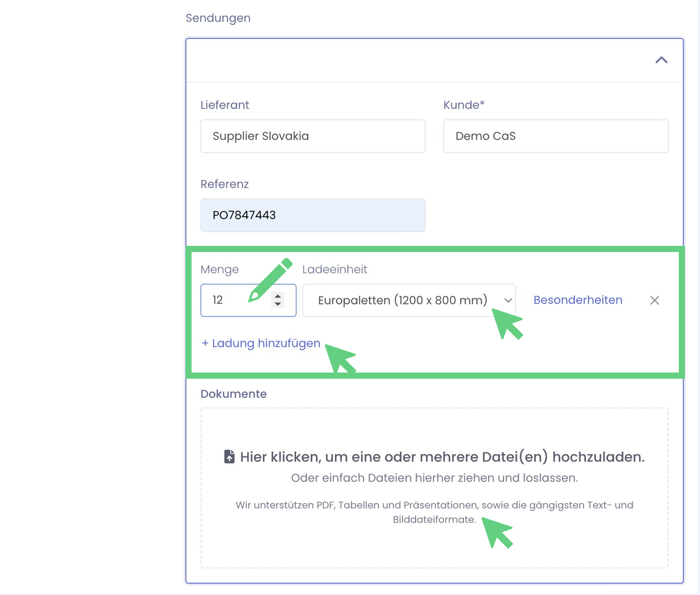The image size is (700, 595).
Task: Click the Sendungen heading
Action: tap(218, 18)
